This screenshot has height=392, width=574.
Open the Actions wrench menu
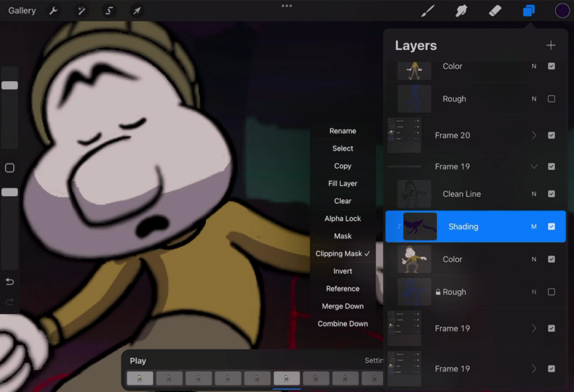click(53, 10)
